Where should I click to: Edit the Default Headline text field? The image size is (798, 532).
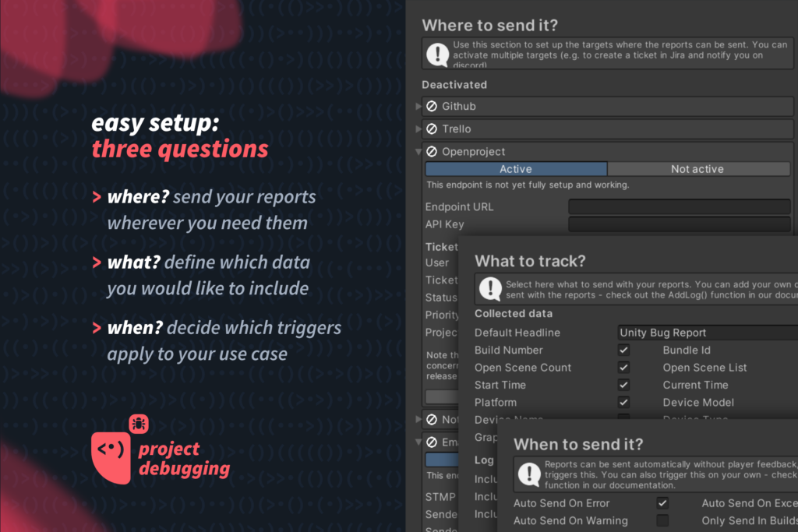coord(707,333)
